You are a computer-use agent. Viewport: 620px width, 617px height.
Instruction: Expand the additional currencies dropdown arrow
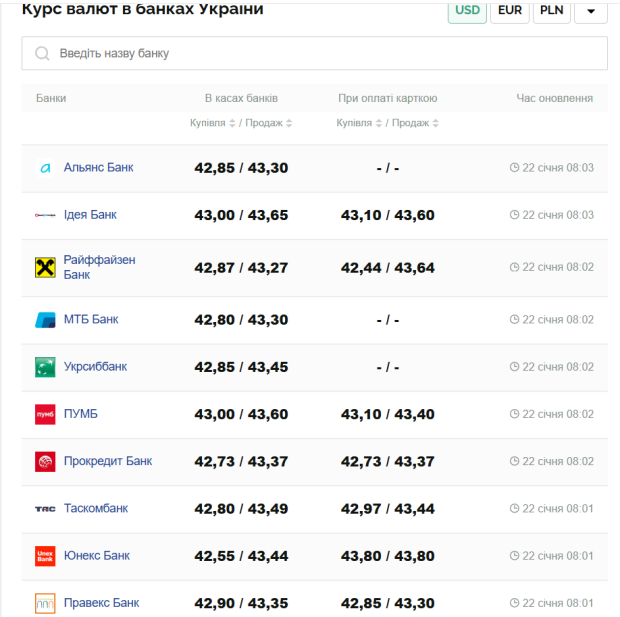tap(591, 11)
